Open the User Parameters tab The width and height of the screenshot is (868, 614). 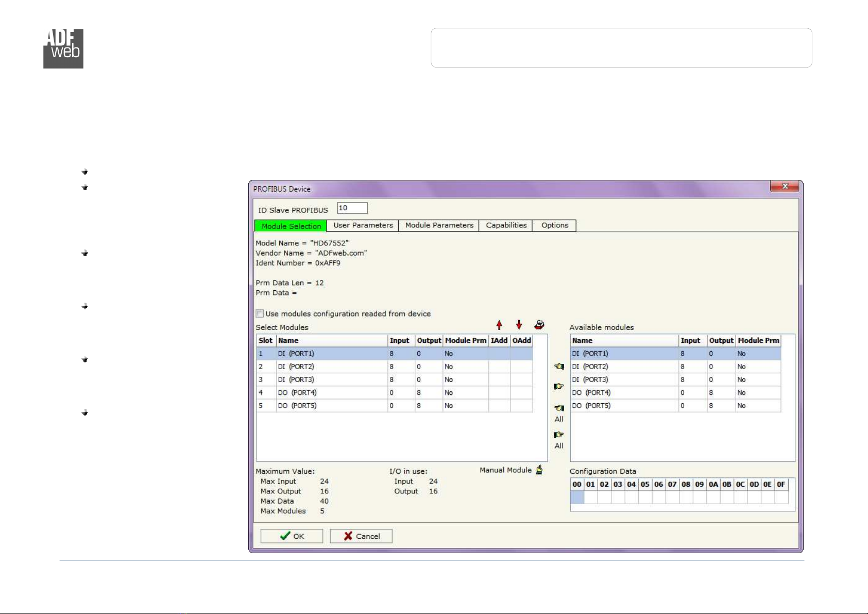363,225
